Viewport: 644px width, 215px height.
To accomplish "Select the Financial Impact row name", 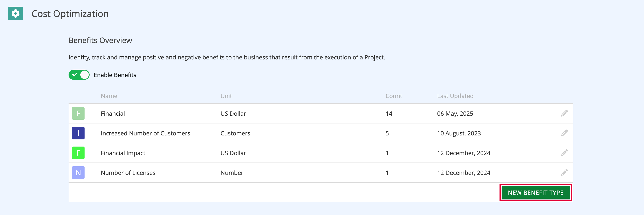I will [123, 153].
